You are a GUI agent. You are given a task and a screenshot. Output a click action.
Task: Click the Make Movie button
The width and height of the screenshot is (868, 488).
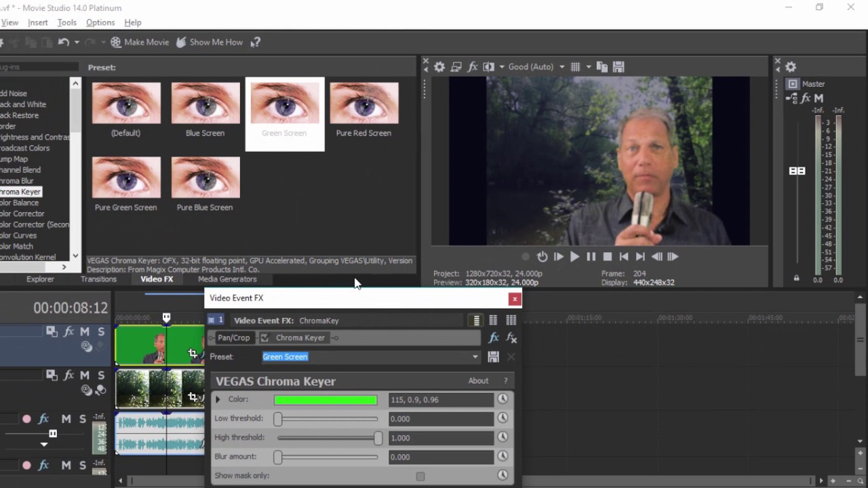pyautogui.click(x=140, y=42)
